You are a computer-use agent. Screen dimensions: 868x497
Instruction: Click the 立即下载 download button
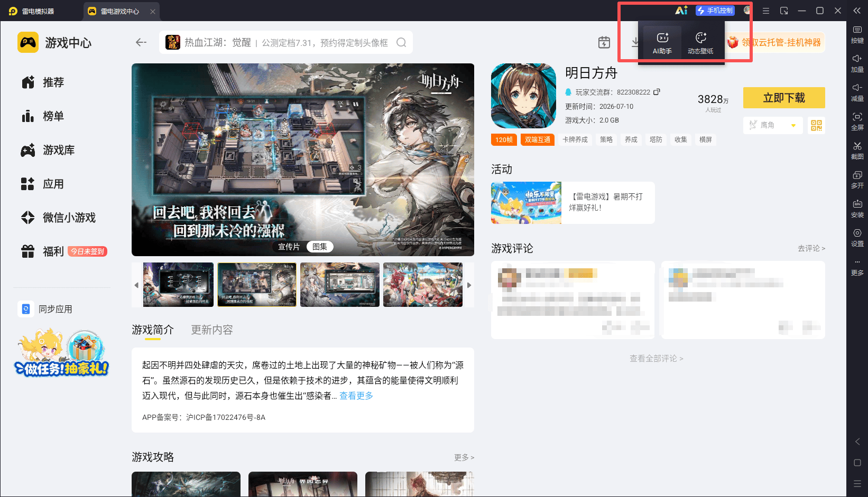coord(784,98)
